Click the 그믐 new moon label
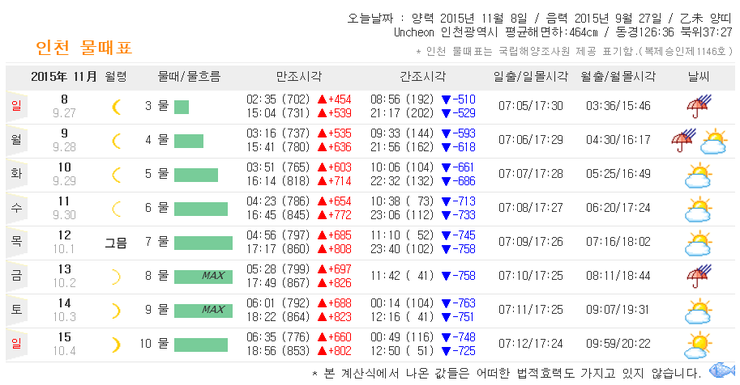This screenshot has height=385, width=740. [x=116, y=243]
